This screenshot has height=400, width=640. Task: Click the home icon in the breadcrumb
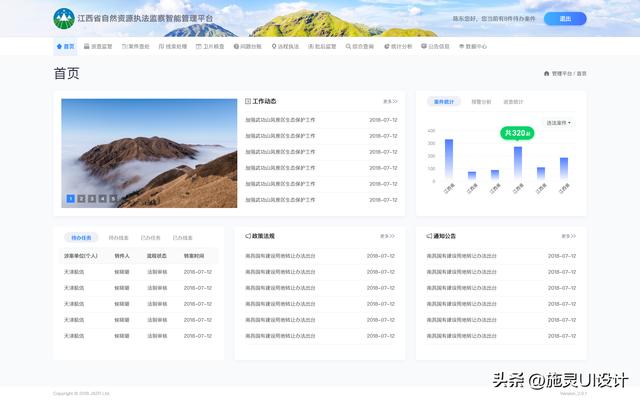(x=547, y=73)
